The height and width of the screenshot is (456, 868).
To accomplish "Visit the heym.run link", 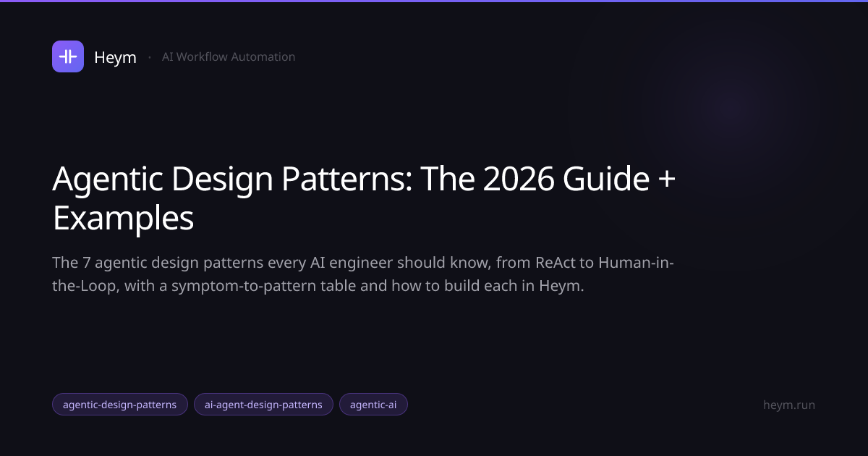I will tap(789, 405).
